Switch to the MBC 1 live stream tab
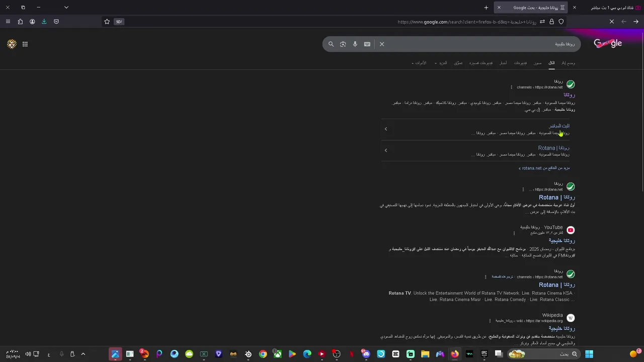 coord(609,8)
